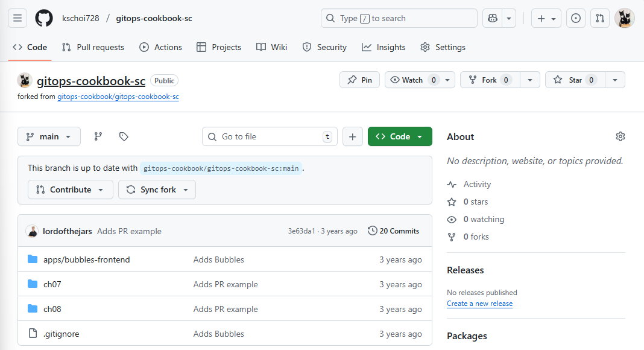Switch to the Code tab

pos(30,47)
